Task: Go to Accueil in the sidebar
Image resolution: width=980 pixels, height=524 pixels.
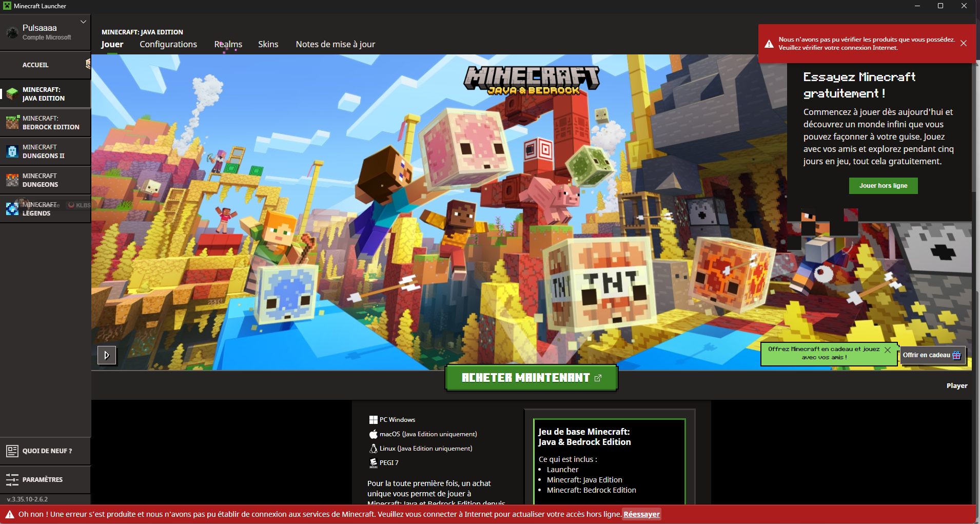Action: point(45,65)
